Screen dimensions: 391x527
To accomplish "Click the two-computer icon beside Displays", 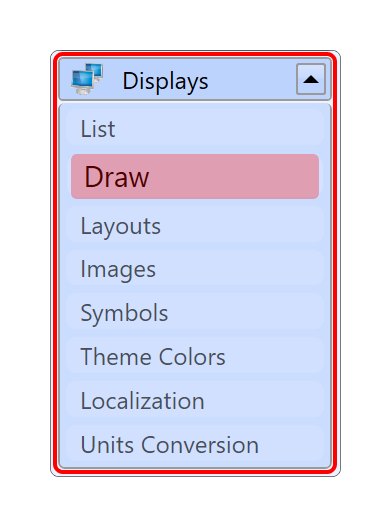I will [x=87, y=79].
